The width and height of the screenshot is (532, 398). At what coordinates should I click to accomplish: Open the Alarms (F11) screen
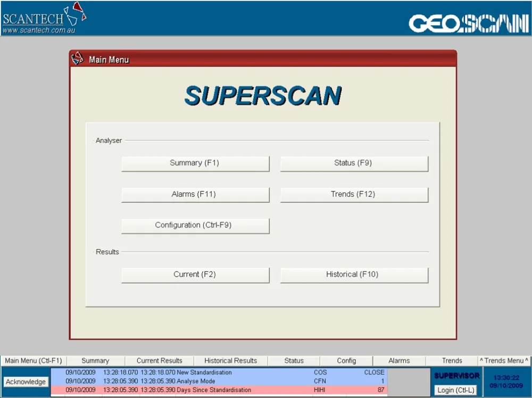tap(195, 194)
